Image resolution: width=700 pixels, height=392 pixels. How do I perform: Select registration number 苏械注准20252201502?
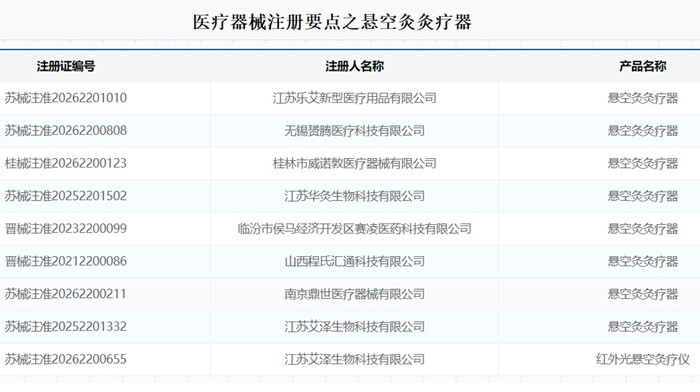point(66,196)
